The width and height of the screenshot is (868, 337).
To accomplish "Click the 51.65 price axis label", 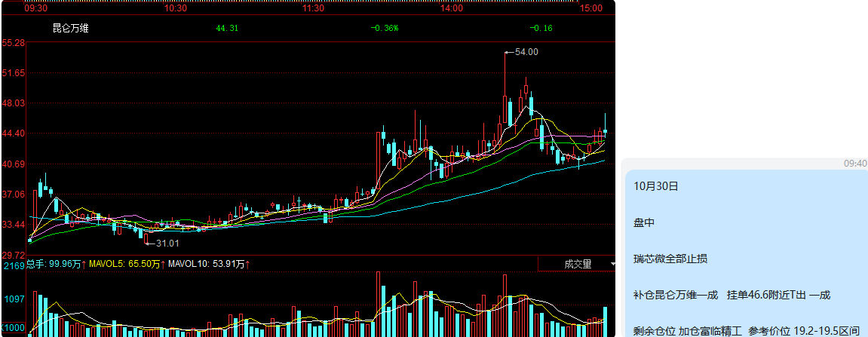I will click(x=14, y=73).
